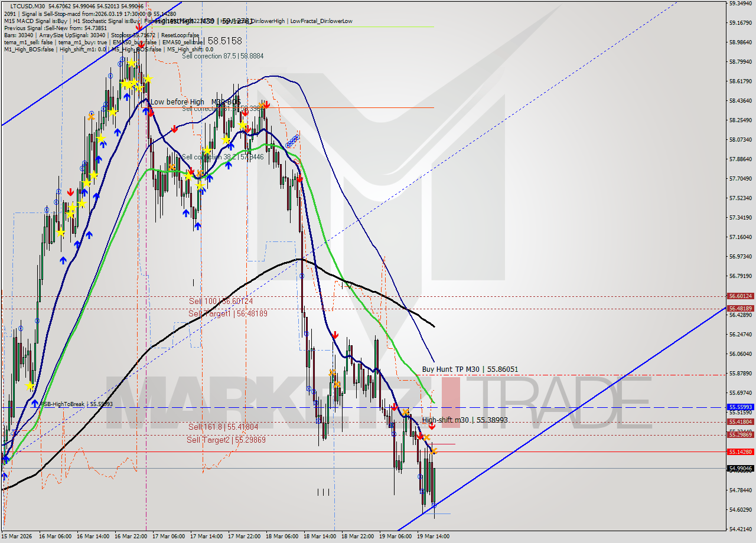
Task: Click the "M30 BOS" label on the chart
Action: (x=226, y=102)
